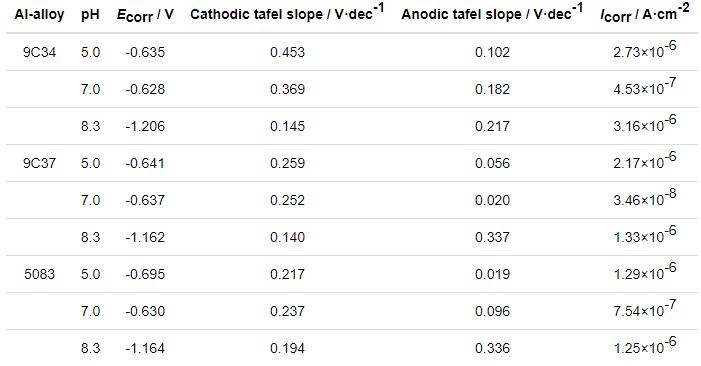The image size is (701, 366).
Task: Select the Icorr / A·cm-2 header
Action: pyautogui.click(x=645, y=13)
